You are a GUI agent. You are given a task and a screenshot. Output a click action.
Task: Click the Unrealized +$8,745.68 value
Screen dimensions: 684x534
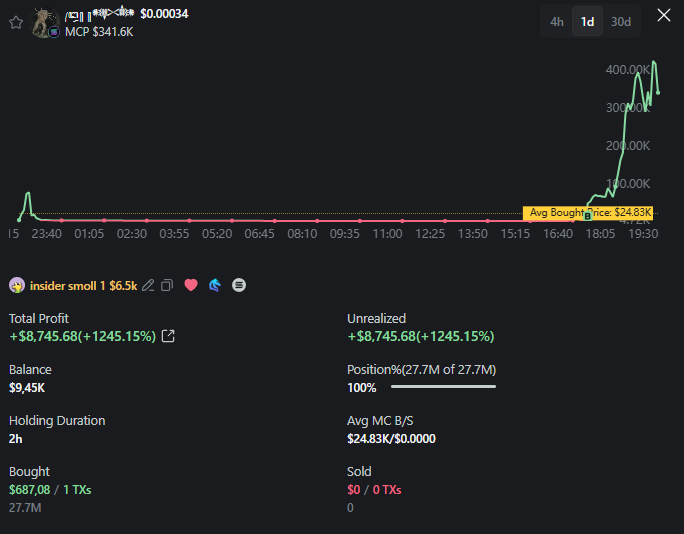coord(421,336)
